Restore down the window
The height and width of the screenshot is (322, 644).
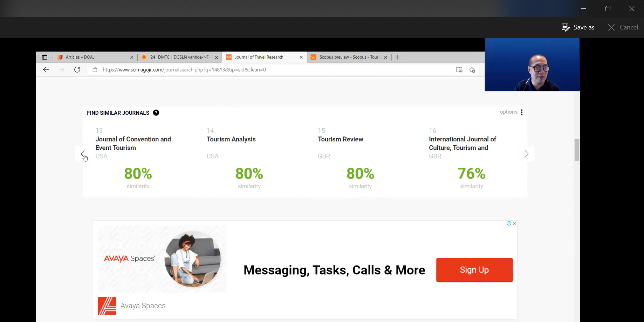click(608, 8)
